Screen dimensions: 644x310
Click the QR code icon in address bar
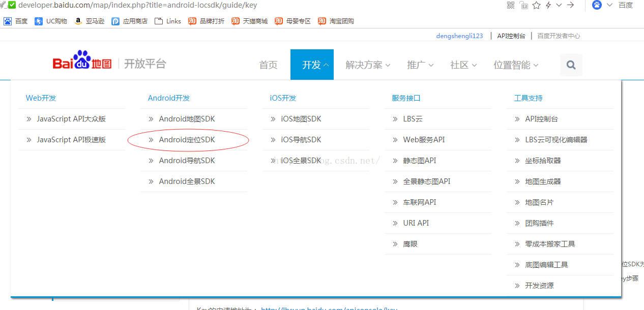pyautogui.click(x=511, y=5)
